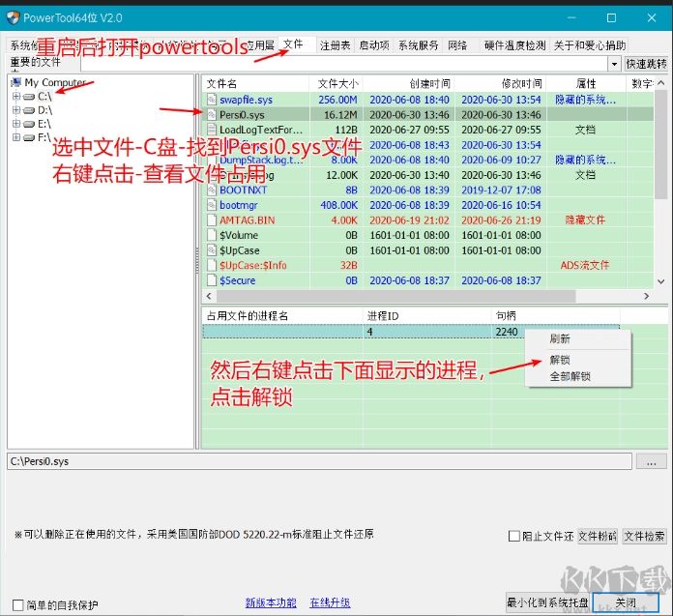Select the ADS流文件 attribute cell
The image size is (673, 616).
585,265
